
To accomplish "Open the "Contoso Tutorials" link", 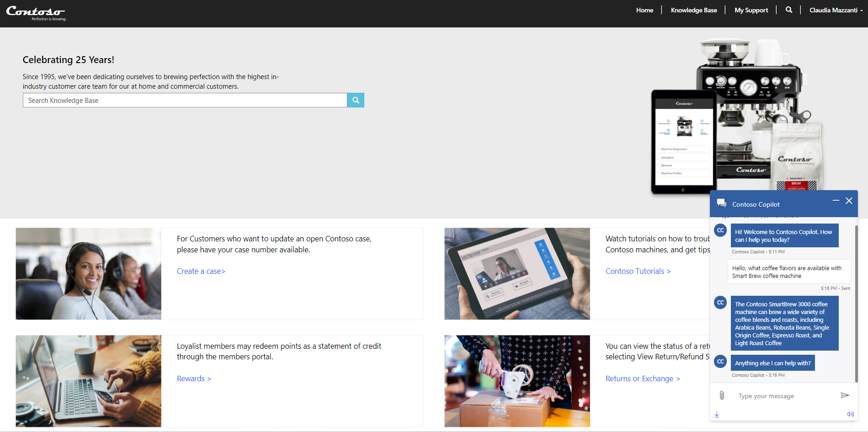I will (x=638, y=271).
